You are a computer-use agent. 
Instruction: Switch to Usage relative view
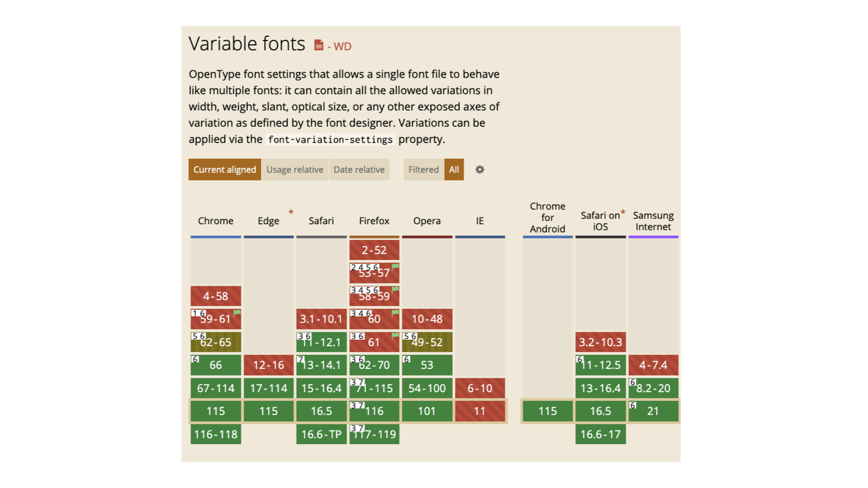point(295,169)
